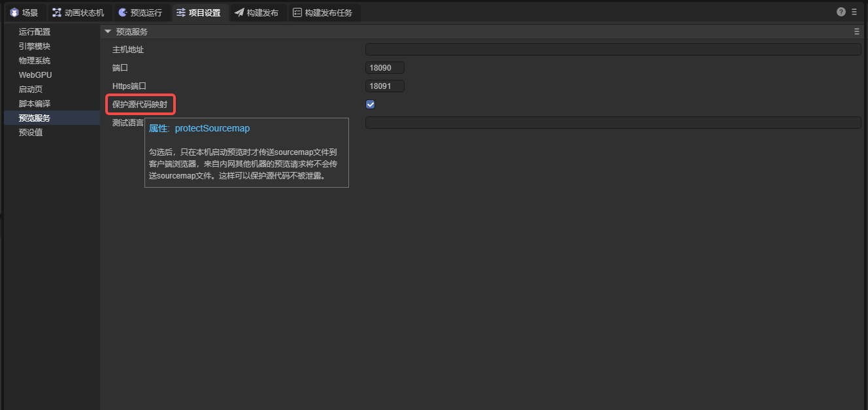Open help via the question mark icon
This screenshot has width=868, height=410.
[841, 12]
